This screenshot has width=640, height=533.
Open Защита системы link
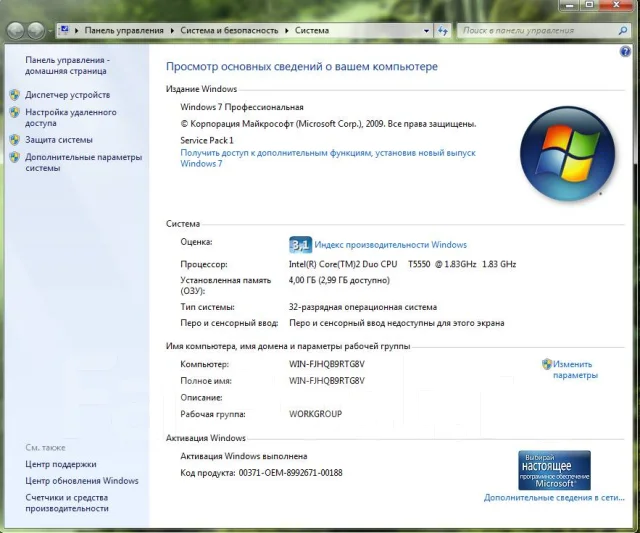click(59, 140)
